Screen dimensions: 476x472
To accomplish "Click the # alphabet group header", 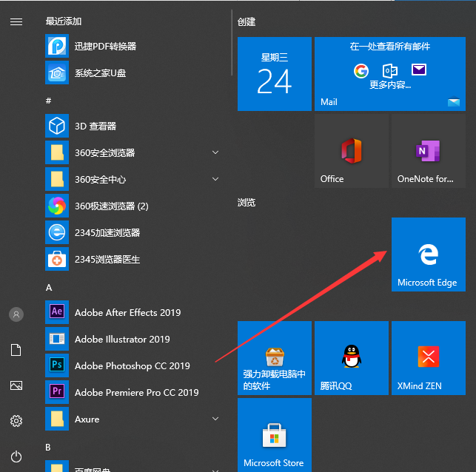I will [48, 101].
